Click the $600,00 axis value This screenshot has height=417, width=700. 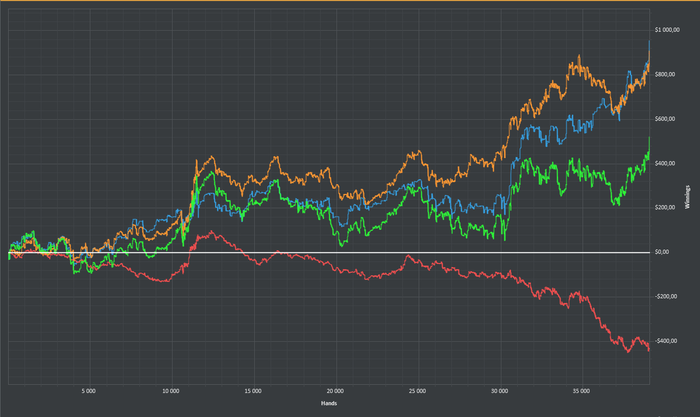(668, 119)
